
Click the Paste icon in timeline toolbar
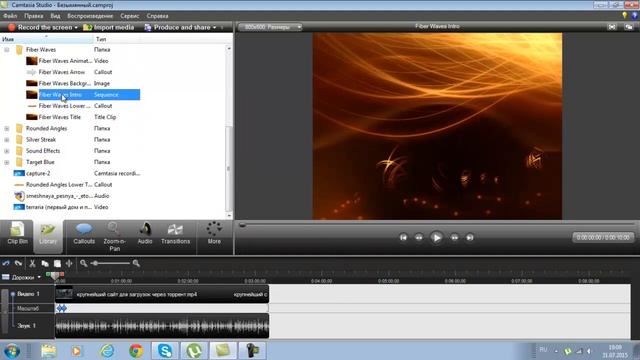57,263
